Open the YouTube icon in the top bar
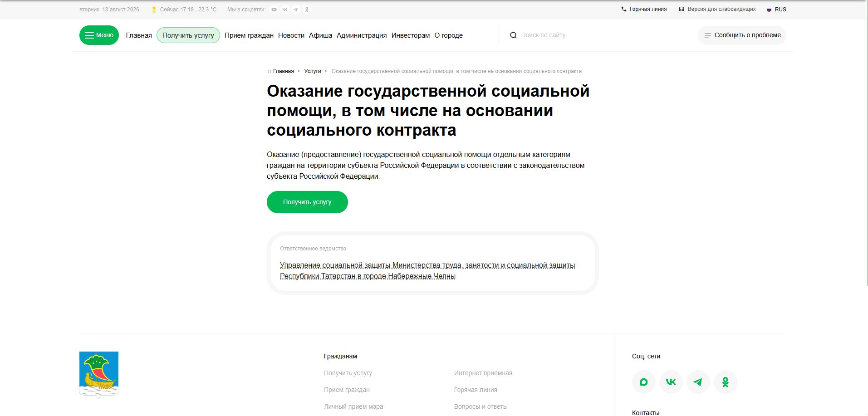The image size is (868, 416). tap(274, 10)
